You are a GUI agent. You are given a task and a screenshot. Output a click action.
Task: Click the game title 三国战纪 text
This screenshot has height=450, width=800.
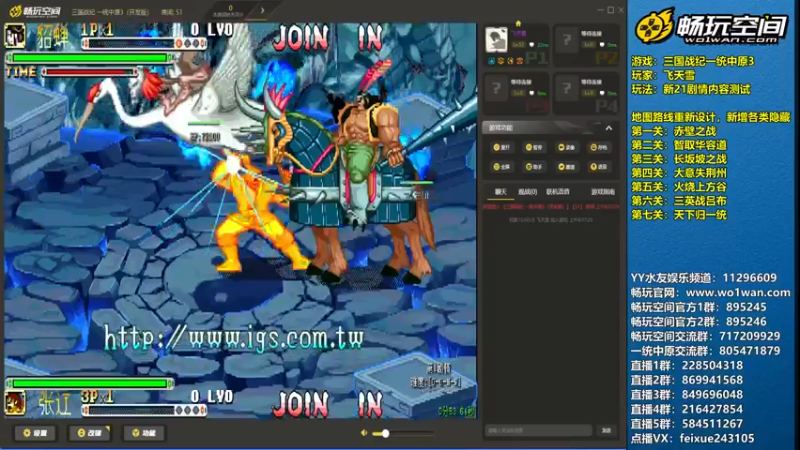click(110, 12)
